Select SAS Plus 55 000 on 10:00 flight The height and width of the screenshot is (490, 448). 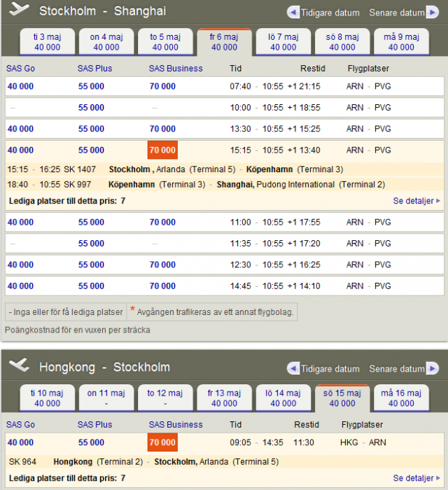click(91, 108)
